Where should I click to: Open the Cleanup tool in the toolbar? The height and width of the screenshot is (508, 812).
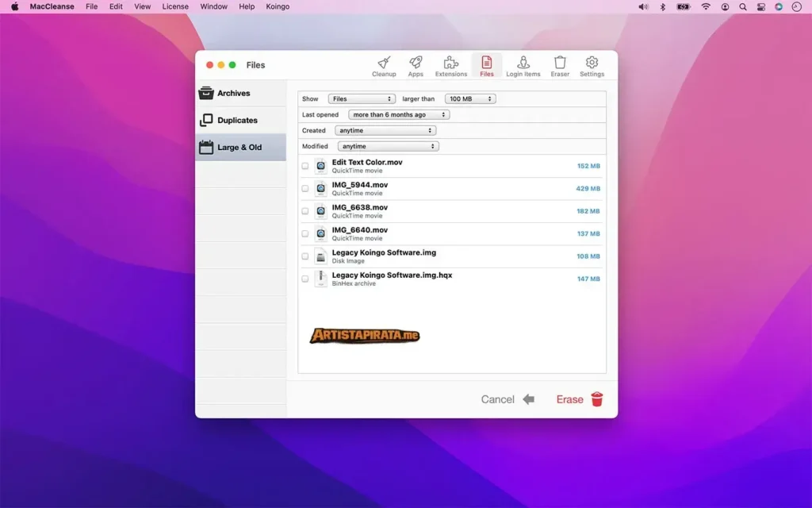(384, 65)
